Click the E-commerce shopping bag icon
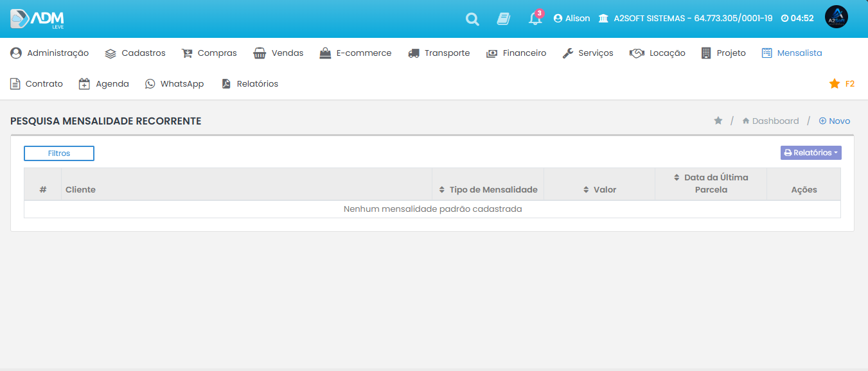This screenshot has height=371, width=868. pyautogui.click(x=325, y=53)
